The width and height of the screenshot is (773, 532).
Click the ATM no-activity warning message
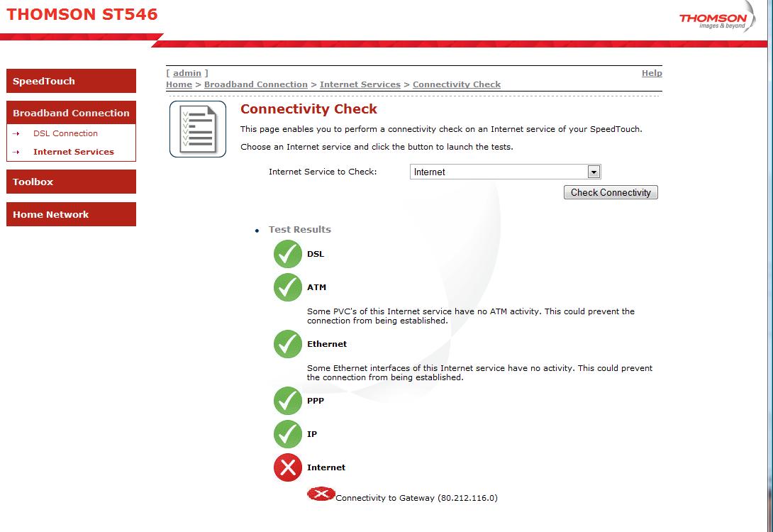coord(471,316)
